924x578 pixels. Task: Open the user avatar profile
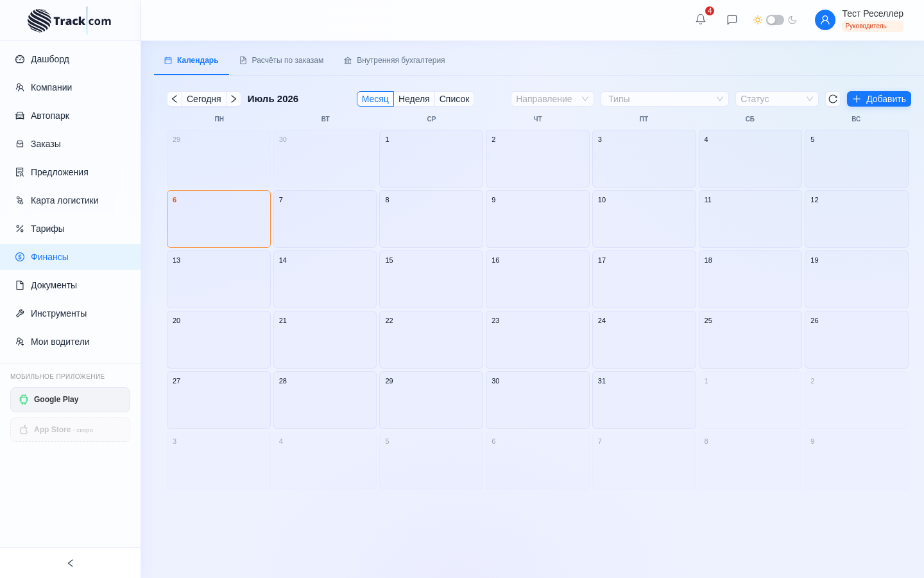pyautogui.click(x=825, y=20)
